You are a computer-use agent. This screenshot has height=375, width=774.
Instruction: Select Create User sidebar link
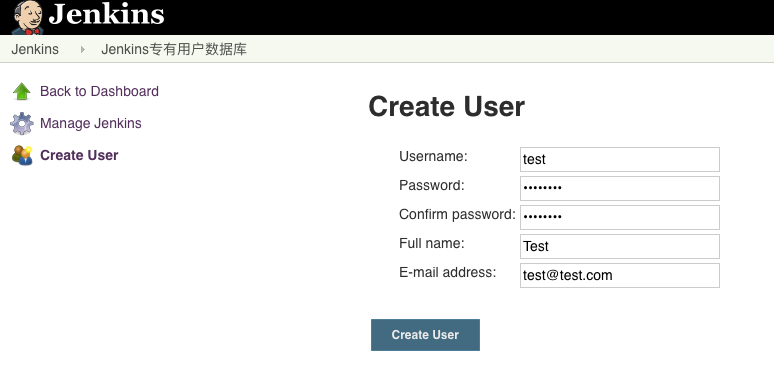(x=79, y=155)
